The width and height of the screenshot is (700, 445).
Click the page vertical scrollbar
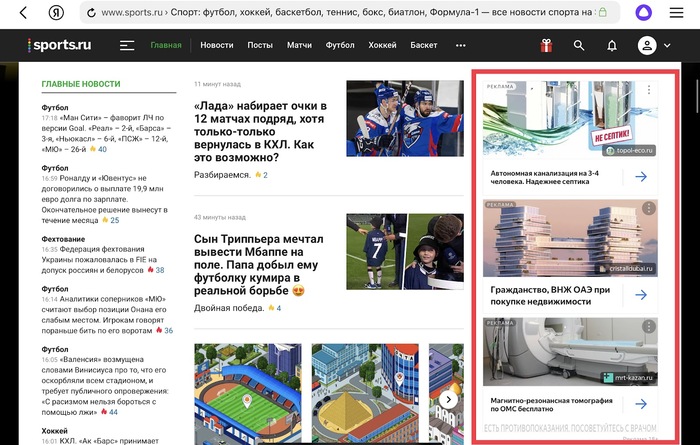[697, 96]
